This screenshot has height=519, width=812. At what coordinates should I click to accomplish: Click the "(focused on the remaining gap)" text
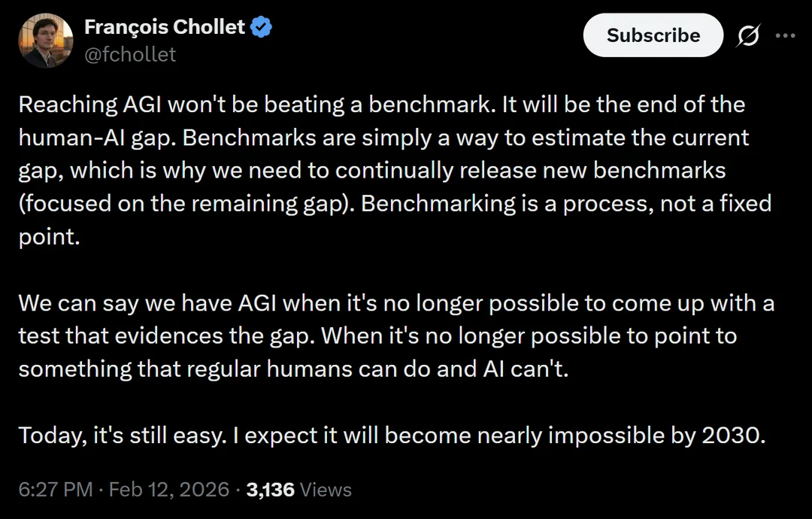pos(186,204)
